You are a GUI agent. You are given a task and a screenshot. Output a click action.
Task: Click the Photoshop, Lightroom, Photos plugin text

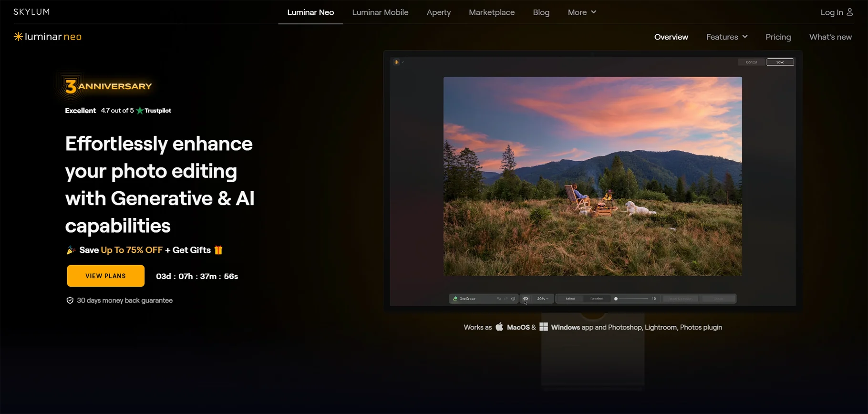tap(665, 327)
